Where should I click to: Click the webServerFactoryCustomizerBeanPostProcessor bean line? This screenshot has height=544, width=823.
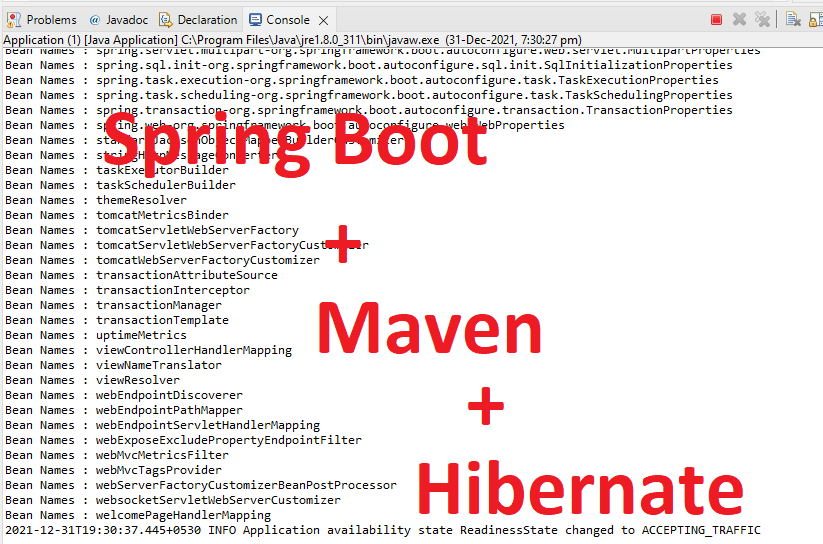tap(201, 485)
